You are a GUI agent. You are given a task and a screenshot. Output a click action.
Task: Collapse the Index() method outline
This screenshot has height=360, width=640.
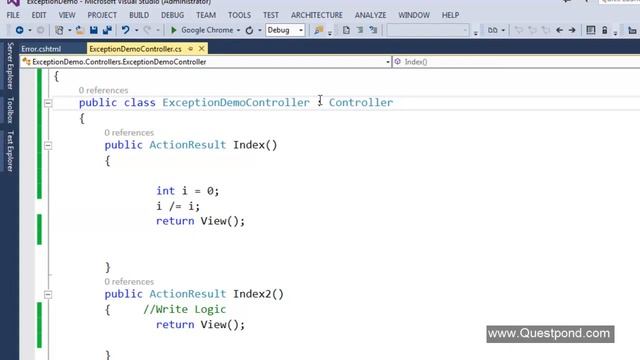pyautogui.click(x=48, y=145)
